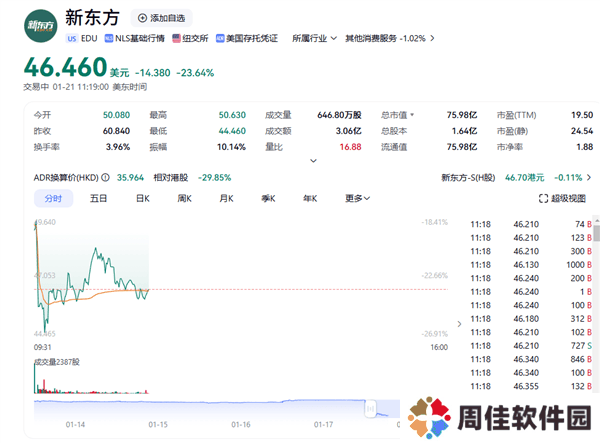The width and height of the screenshot is (600, 443).
Task: Click the 美国存托凭证 badge icon
Action: [x=220, y=38]
